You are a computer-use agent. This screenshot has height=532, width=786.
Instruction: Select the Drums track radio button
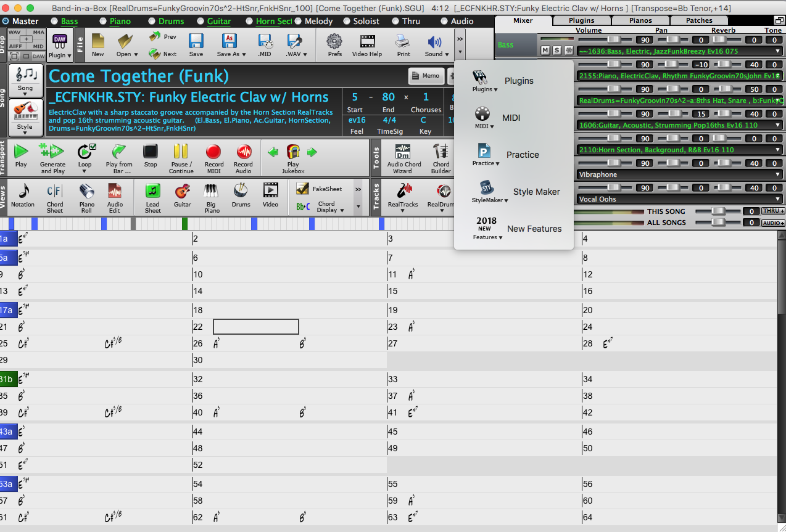pos(151,21)
